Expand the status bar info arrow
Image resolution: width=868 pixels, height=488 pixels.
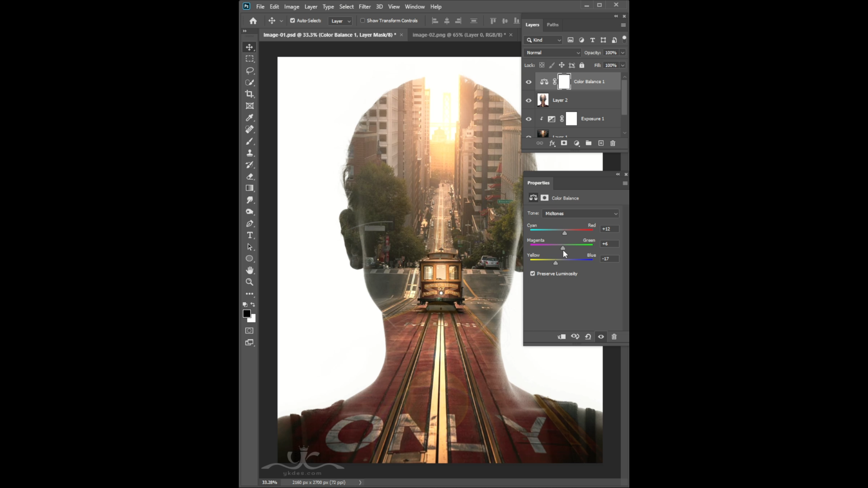(360, 483)
